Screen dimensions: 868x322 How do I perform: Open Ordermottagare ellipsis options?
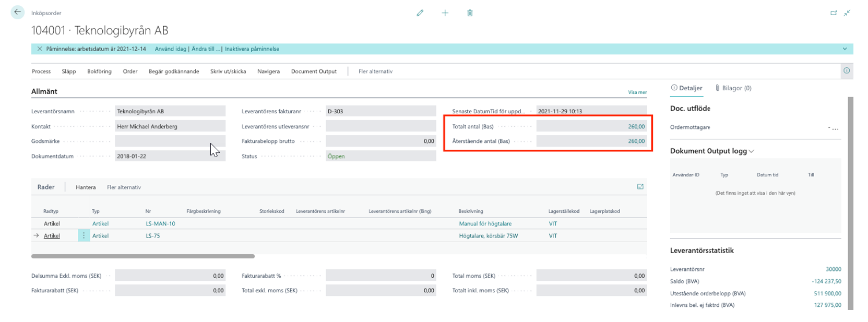835,128
